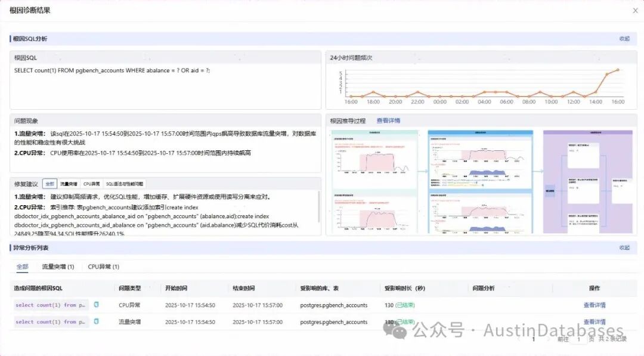Switch 修复建议 to the CPU异常 tab
The height and width of the screenshot is (356, 644).
[92, 184]
